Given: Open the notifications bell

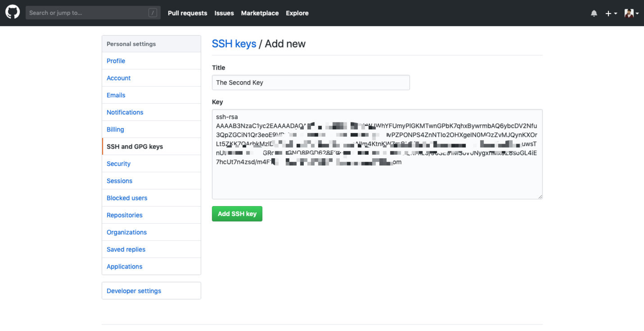Looking at the screenshot, I should (594, 14).
